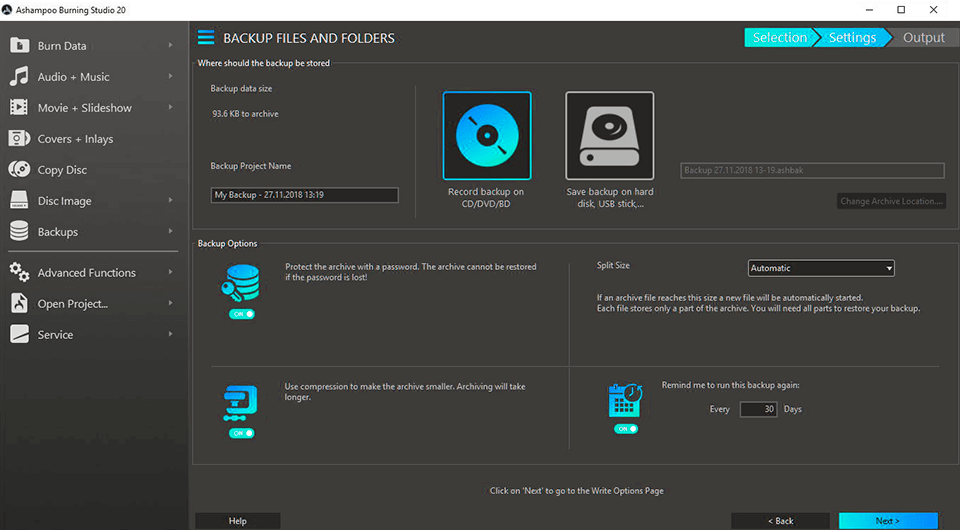The height and width of the screenshot is (530, 960).
Task: Go to the Output step tab
Action: coord(923,37)
